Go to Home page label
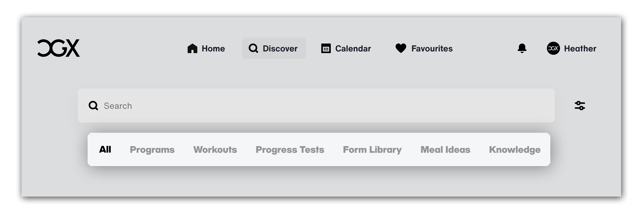This screenshot has width=644, height=216. click(213, 48)
